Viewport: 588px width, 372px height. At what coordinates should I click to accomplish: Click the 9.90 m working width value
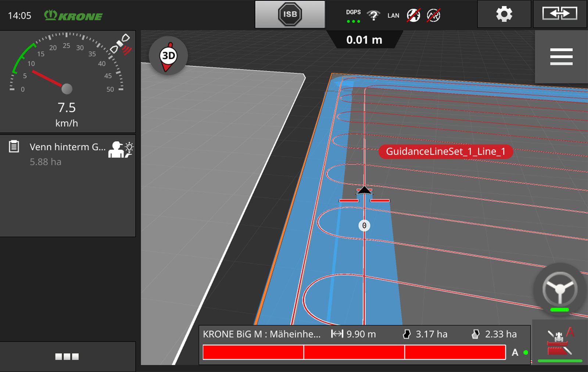tap(354, 334)
